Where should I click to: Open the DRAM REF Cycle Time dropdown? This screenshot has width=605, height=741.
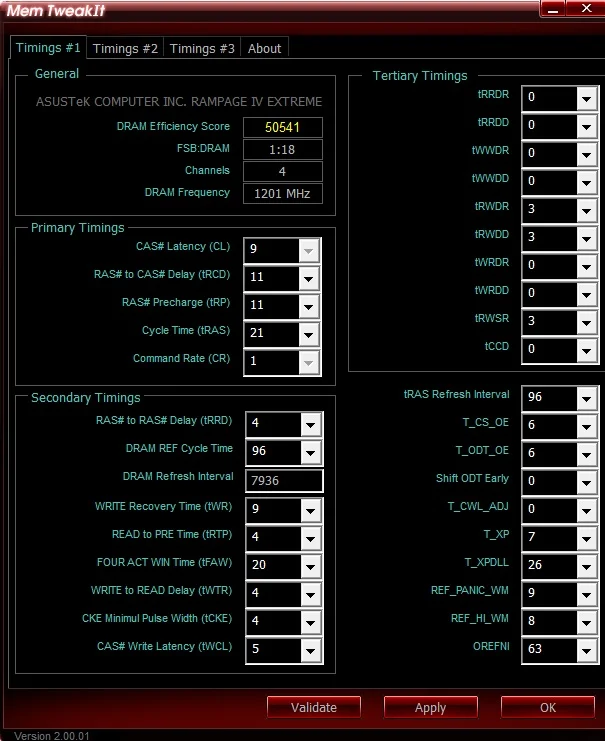(310, 452)
